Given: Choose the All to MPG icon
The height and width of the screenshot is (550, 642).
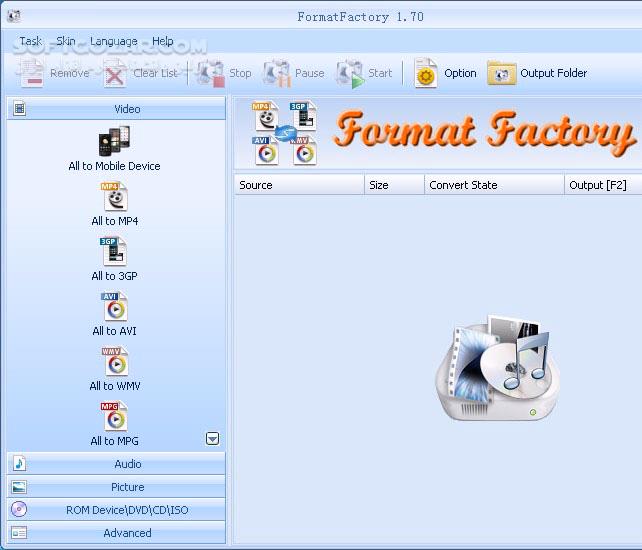Looking at the screenshot, I should (114, 416).
